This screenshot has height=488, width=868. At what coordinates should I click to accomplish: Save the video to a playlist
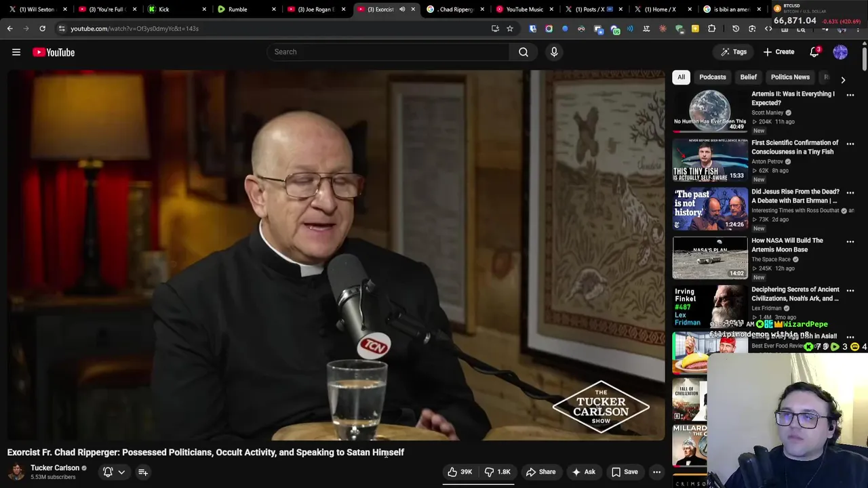(625, 472)
